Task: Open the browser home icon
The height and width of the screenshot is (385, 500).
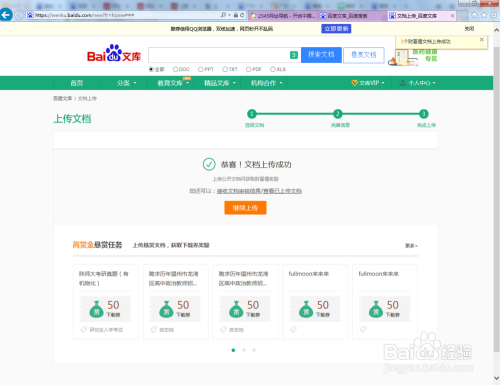Action: [x=474, y=15]
